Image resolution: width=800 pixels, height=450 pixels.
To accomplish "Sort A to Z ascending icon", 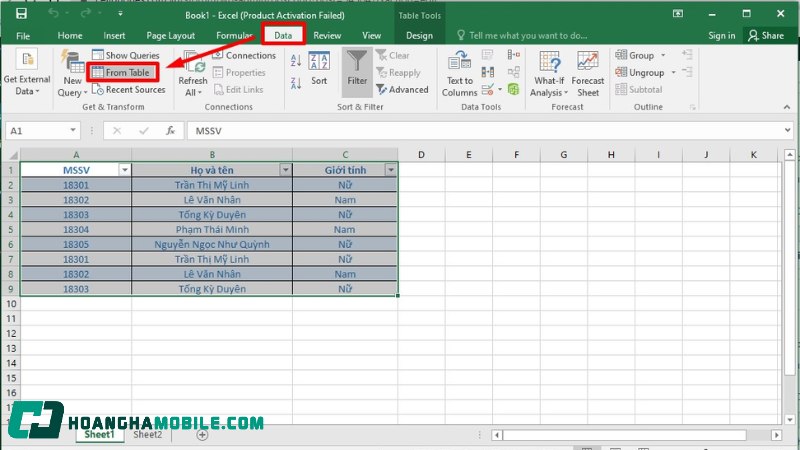I will pyautogui.click(x=296, y=60).
